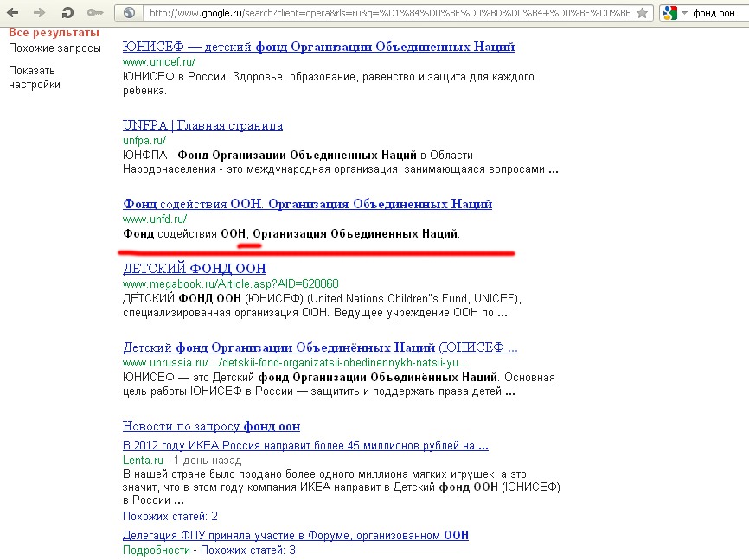
Task: Click 'Показать настройки' in the sidebar
Action: (35, 77)
